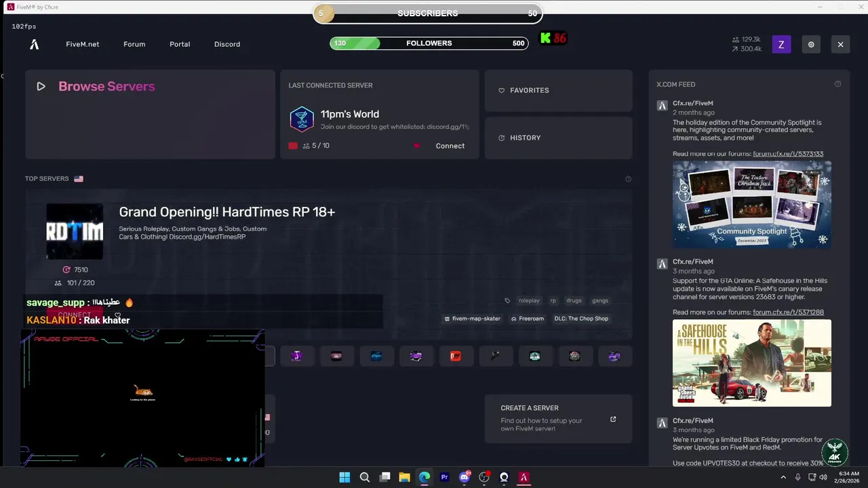Click the subscribers progress bar

point(428,14)
